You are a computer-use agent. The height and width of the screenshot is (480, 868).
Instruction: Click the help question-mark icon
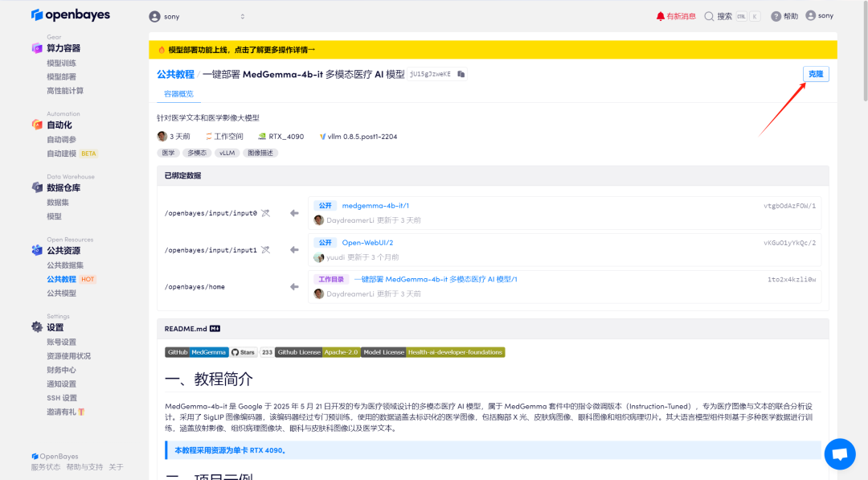click(776, 16)
